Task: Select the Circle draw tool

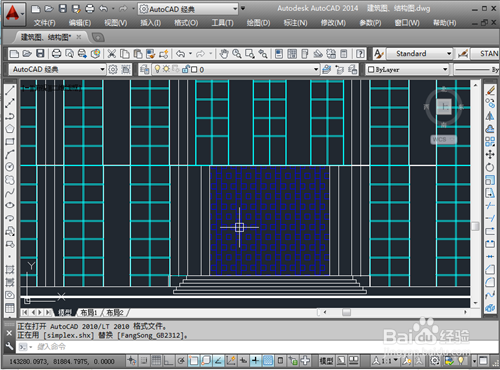Action: pos(10,167)
